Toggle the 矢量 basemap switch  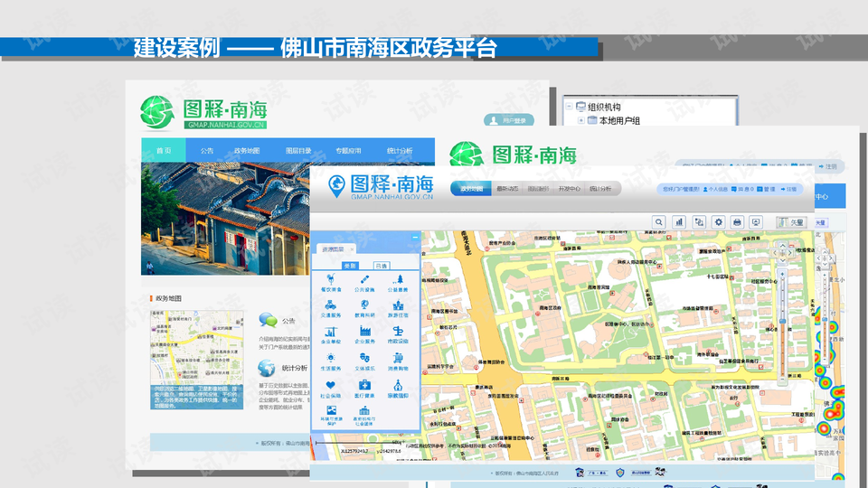(x=791, y=222)
